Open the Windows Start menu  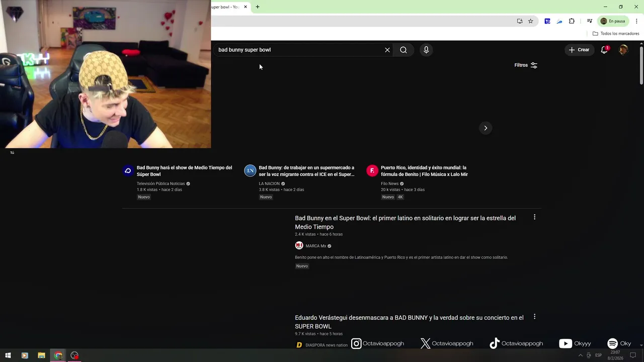tap(8, 355)
